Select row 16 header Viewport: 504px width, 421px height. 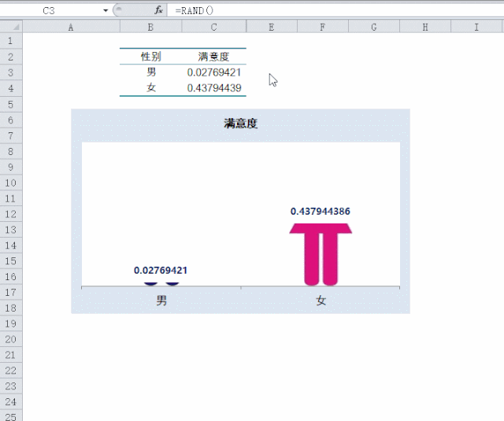click(11, 276)
